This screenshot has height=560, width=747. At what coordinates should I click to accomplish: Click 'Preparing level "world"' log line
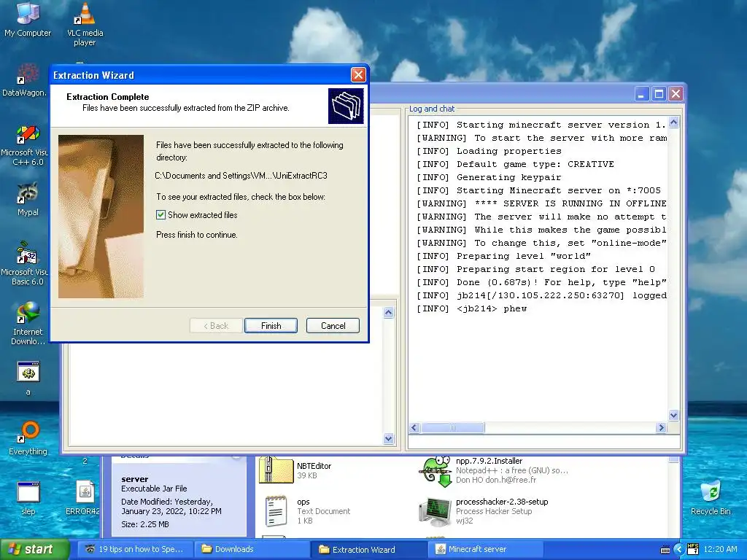coord(504,256)
